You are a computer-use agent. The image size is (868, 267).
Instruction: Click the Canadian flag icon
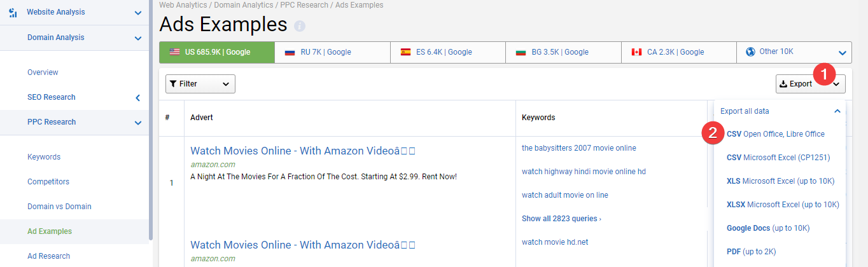tap(637, 52)
